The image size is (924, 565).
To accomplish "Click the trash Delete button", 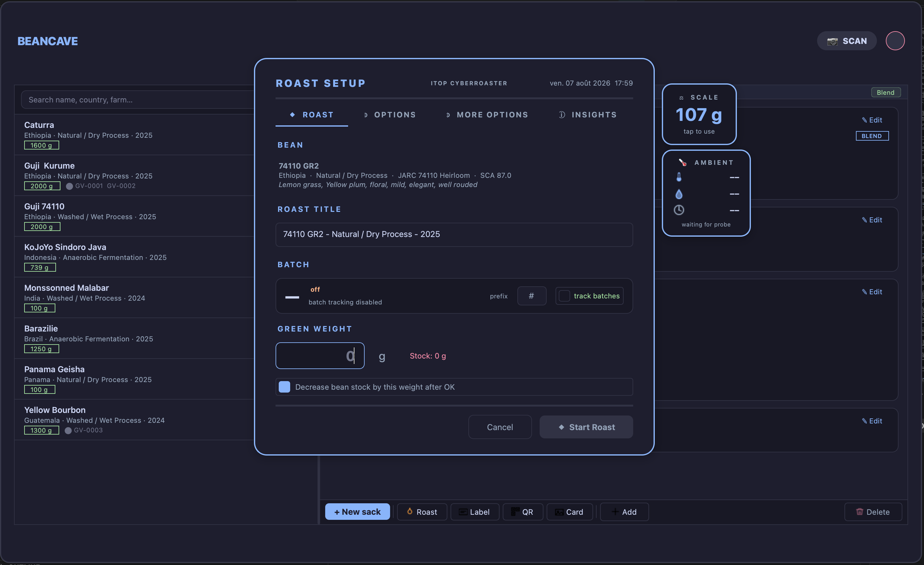I will (873, 512).
